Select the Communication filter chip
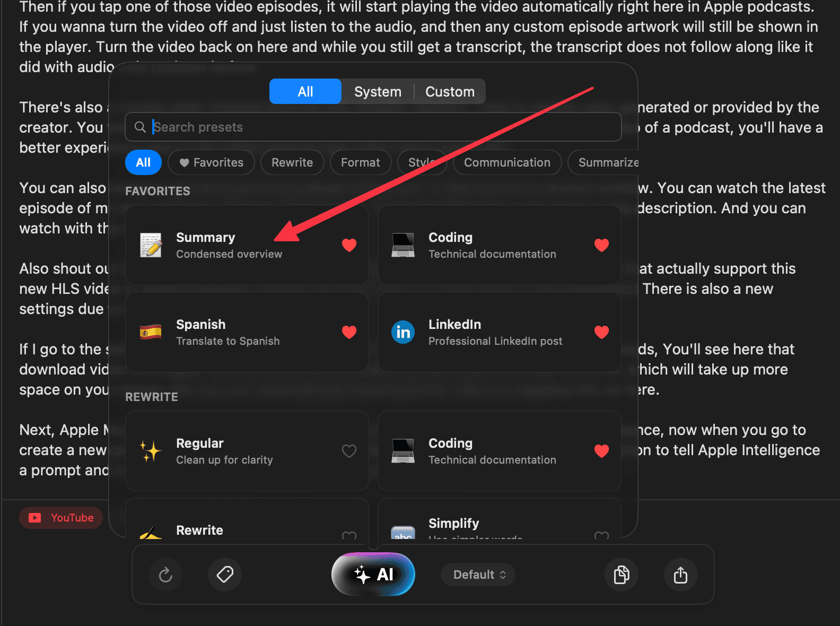Screen dimensions: 840x626 click(507, 162)
